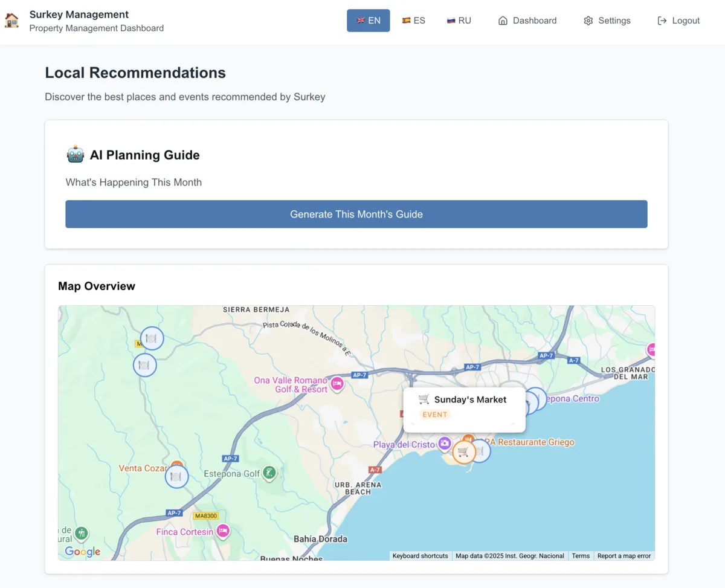The image size is (725, 588).
Task: Select the orange shopping cart event marker
Action: 464,451
